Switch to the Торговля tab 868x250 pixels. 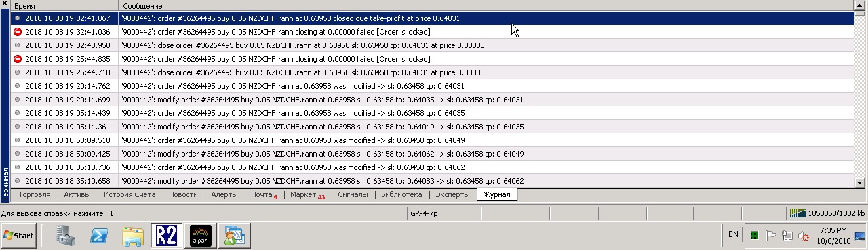[35, 194]
